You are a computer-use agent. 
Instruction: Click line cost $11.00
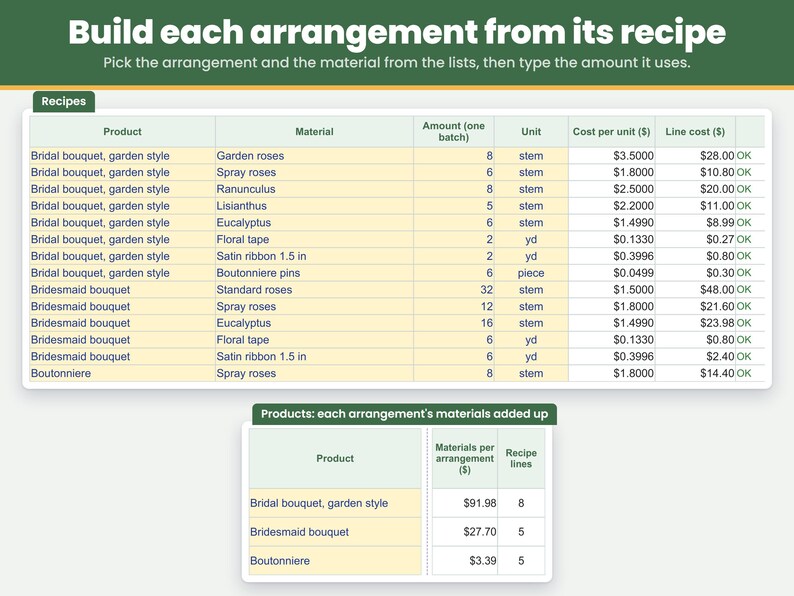point(695,206)
